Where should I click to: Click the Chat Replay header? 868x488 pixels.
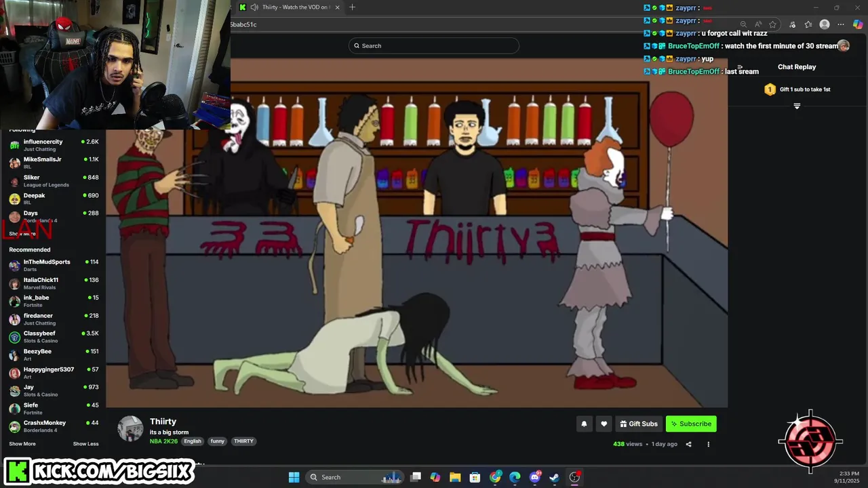pos(797,67)
